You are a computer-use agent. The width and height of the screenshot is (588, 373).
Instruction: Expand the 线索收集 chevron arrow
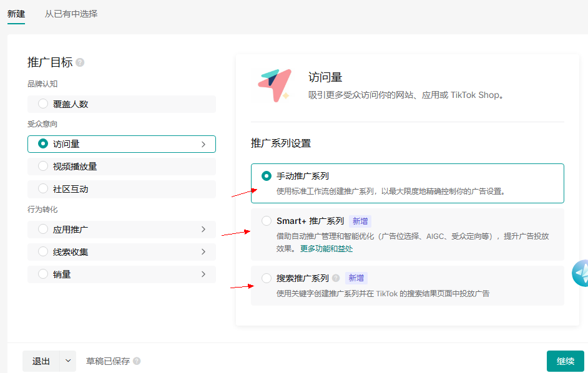(x=203, y=252)
